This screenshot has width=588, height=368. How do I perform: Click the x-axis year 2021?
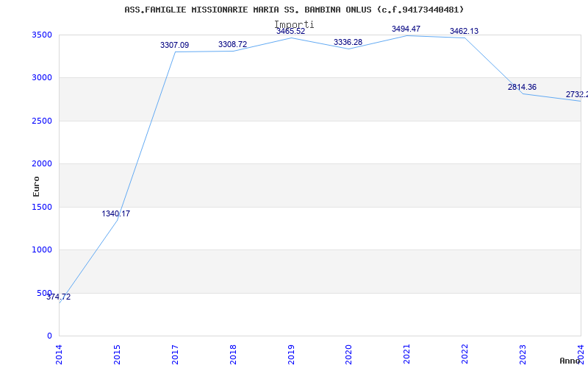pos(407,355)
